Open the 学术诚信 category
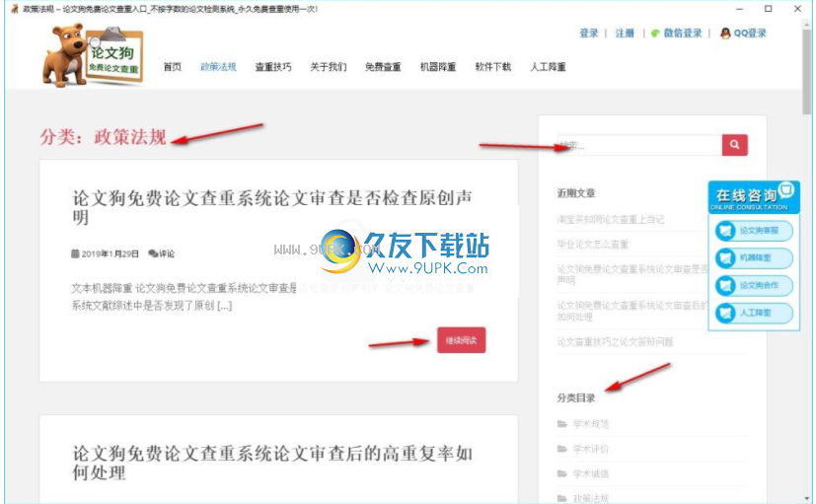The width and height of the screenshot is (816, 504). click(591, 473)
